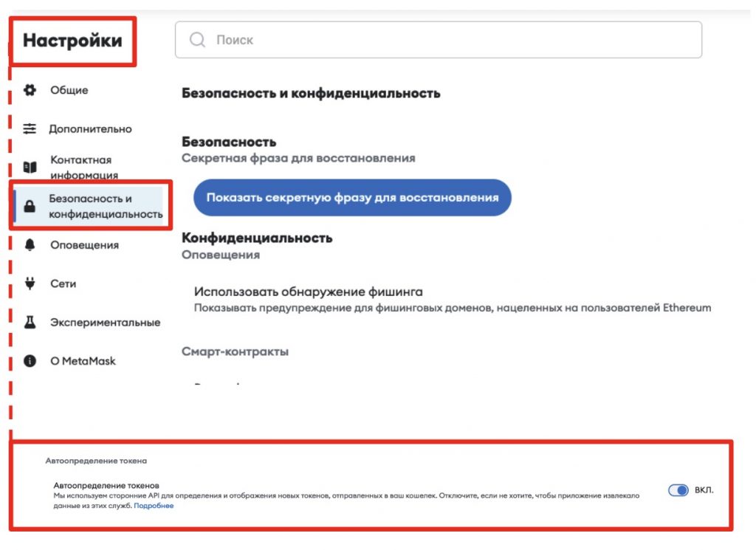Click the gear icon beside Общие

pos(30,90)
